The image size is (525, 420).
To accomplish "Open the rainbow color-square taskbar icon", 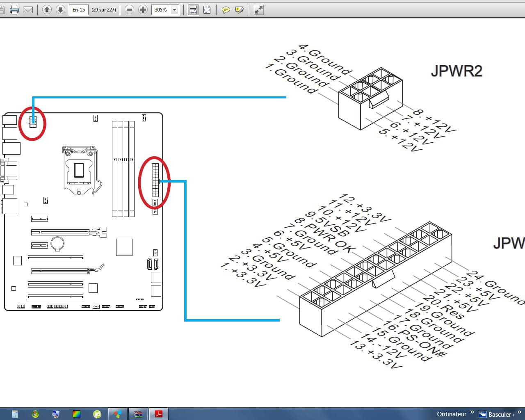I will [x=76, y=414].
